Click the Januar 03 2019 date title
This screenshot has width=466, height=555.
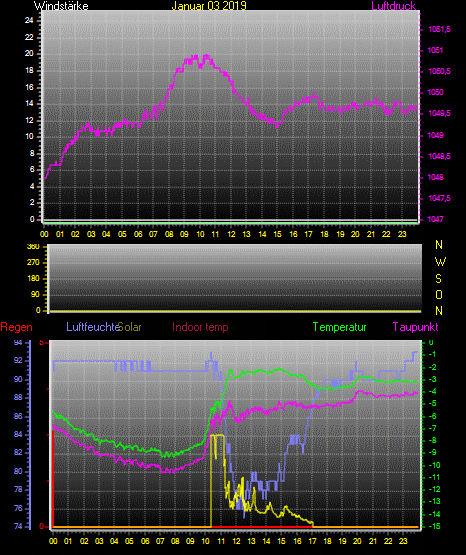tap(209, 6)
